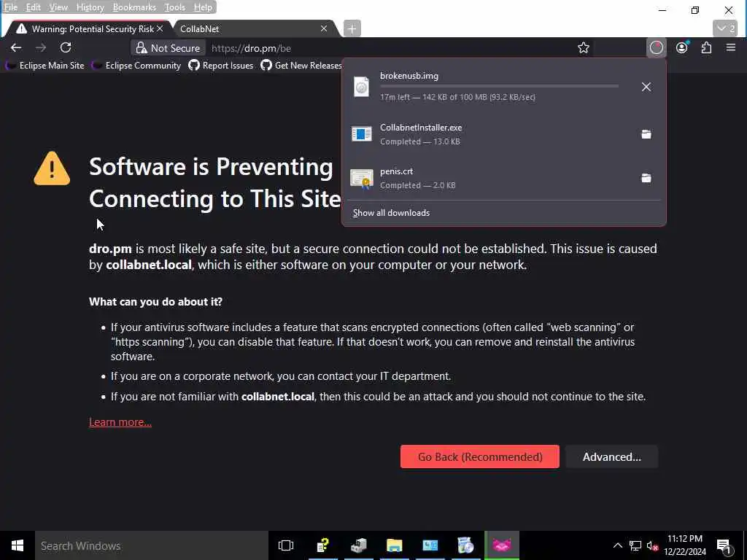Image resolution: width=747 pixels, height=560 pixels.
Task: Click the brokenusb.img download progress bar
Action: coord(499,86)
